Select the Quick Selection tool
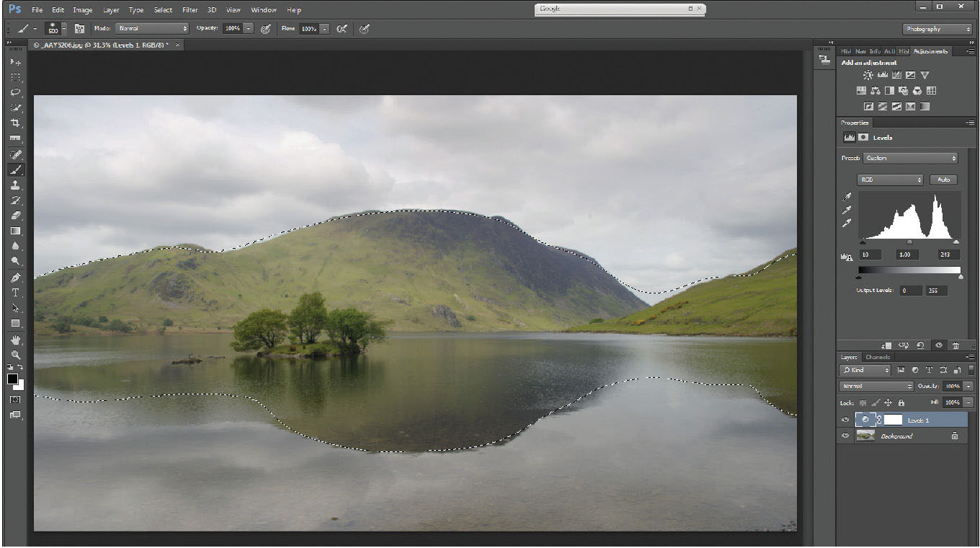 15,108
